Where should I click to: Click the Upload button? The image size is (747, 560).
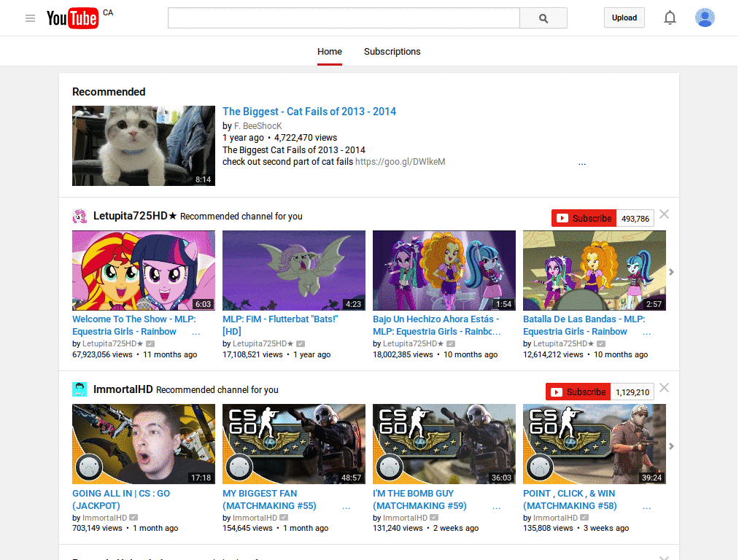coord(624,17)
